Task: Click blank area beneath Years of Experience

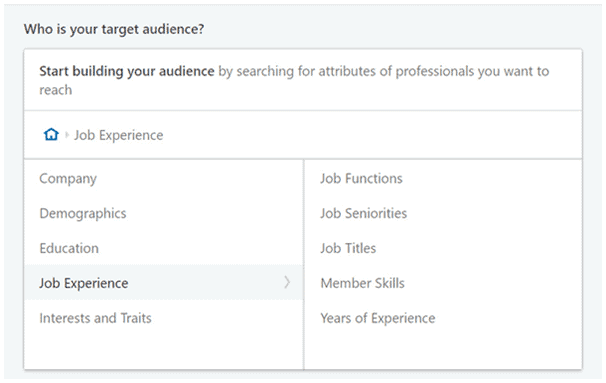Action: (x=443, y=352)
